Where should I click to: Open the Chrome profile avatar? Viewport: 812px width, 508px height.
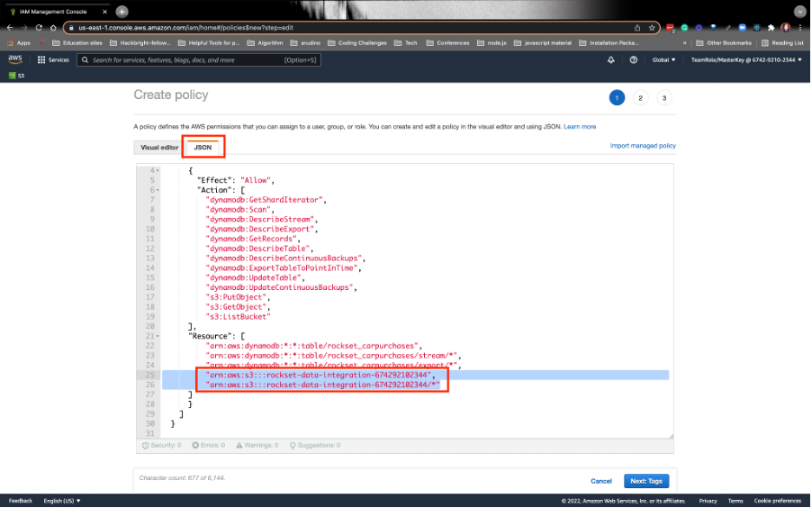786,28
